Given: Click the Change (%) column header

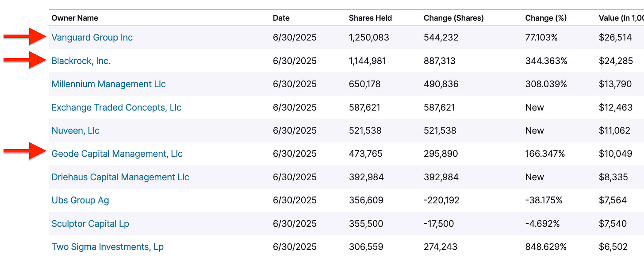Looking at the screenshot, I should (x=546, y=18).
